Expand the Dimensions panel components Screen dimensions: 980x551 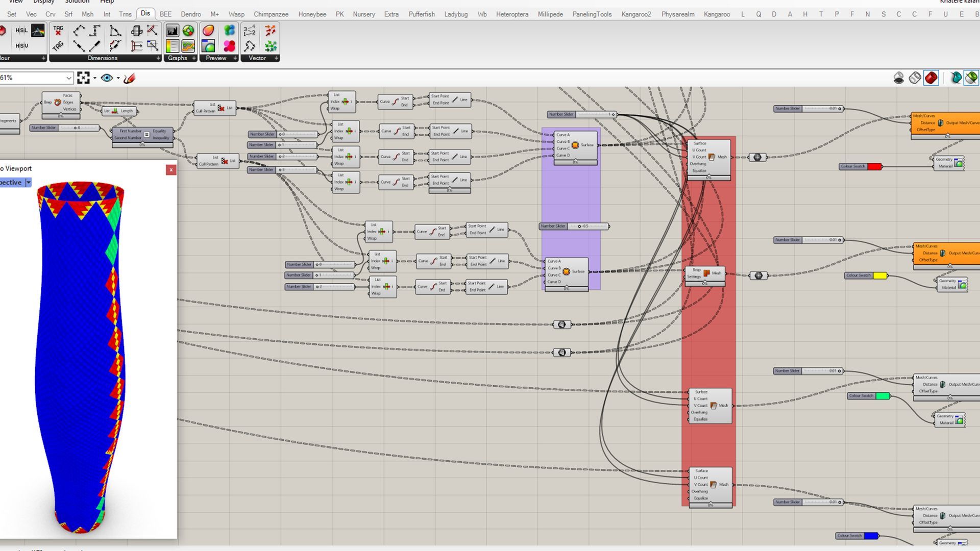tap(158, 58)
